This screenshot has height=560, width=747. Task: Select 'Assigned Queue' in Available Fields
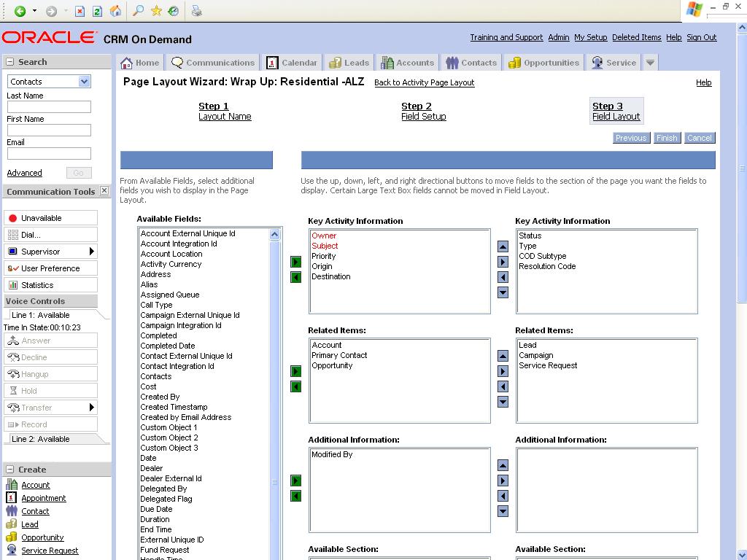(169, 295)
